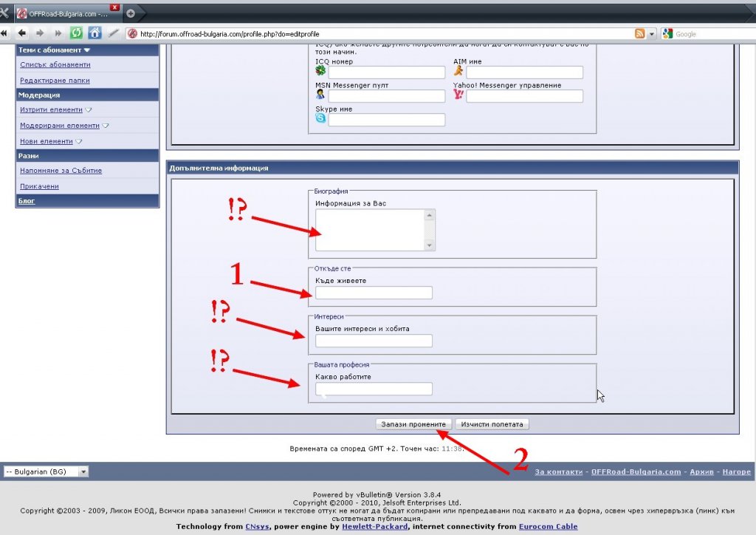Open the Прикачени link
Image resolution: width=756 pixels, height=535 pixels.
(x=40, y=186)
